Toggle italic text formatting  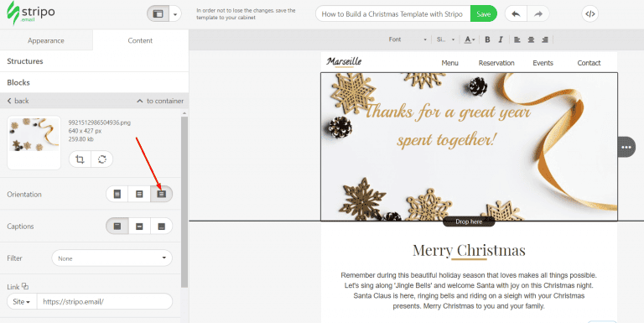[501, 39]
